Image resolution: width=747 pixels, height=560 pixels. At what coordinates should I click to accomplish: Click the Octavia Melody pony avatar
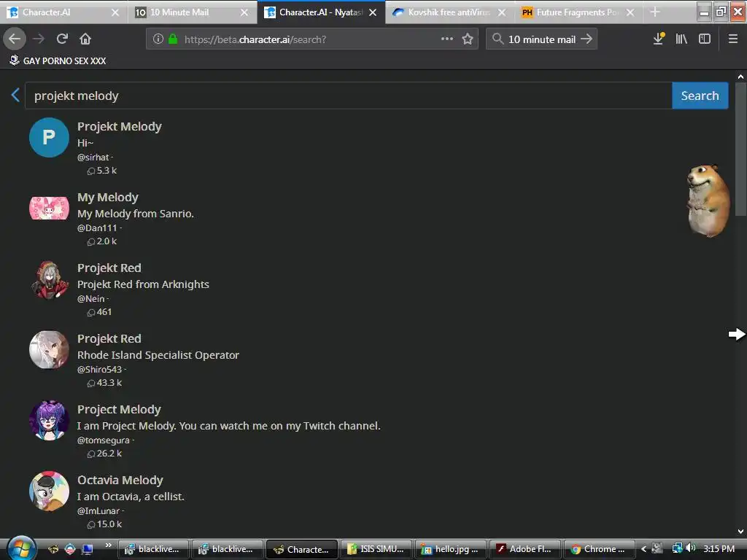point(49,491)
